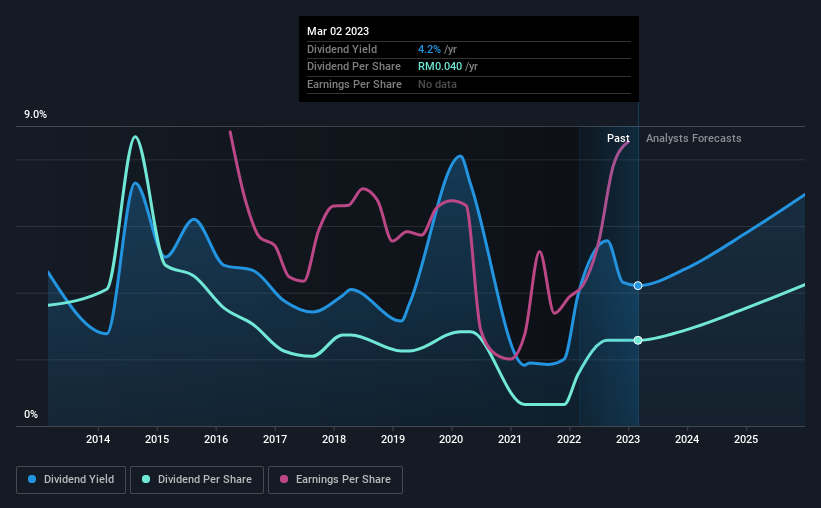Select the 2020 x-axis label
The height and width of the screenshot is (508, 821).
coord(451,439)
